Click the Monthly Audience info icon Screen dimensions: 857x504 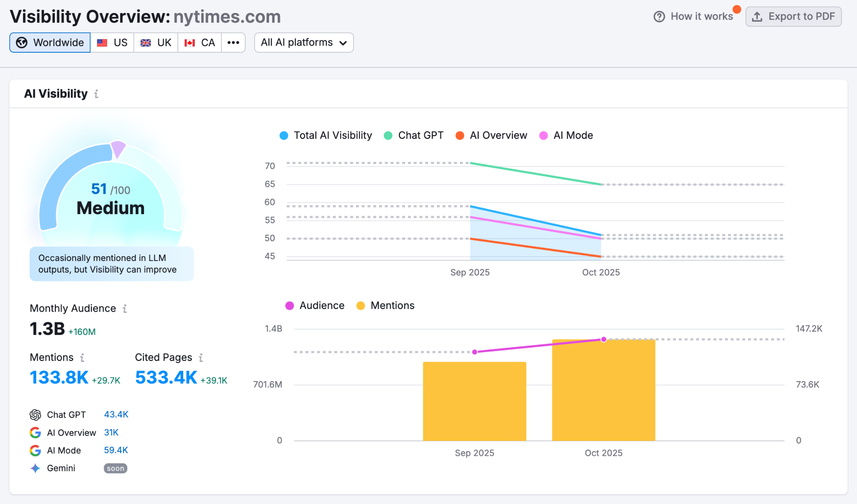125,309
